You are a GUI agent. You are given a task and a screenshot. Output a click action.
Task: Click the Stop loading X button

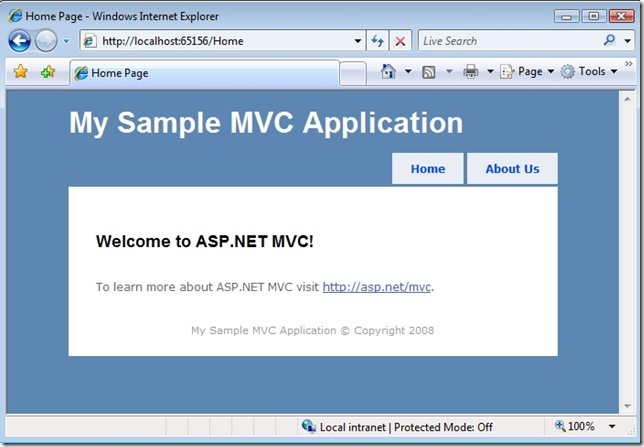click(x=400, y=41)
